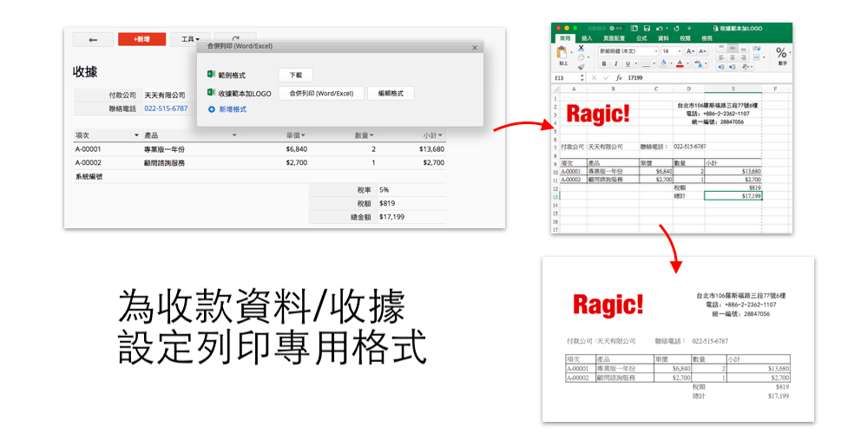The height and width of the screenshot is (434, 868).
Task: Click 下載 for the 範例格式 template
Action: pos(296,76)
